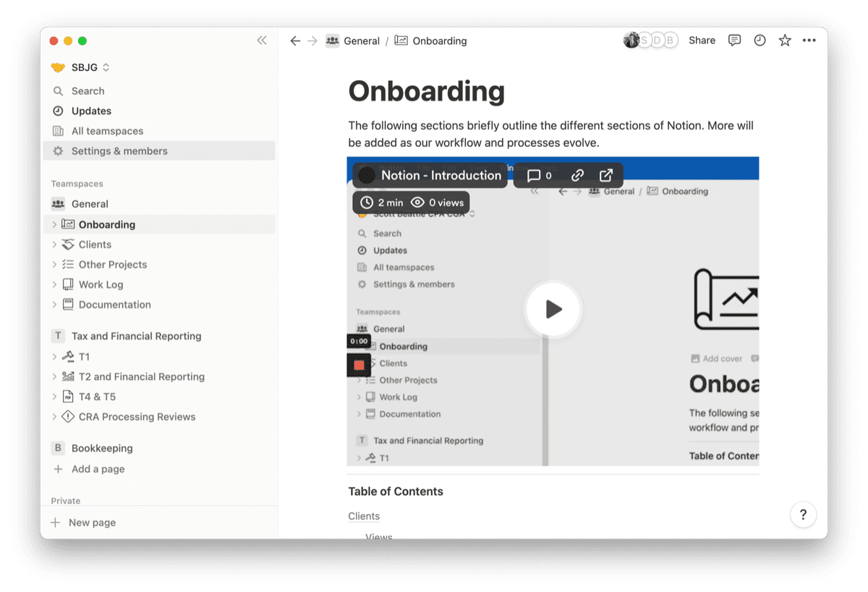Viewport: 868px width, 592px height.
Task: Click the book icon beside Work Log
Action: pos(68,284)
